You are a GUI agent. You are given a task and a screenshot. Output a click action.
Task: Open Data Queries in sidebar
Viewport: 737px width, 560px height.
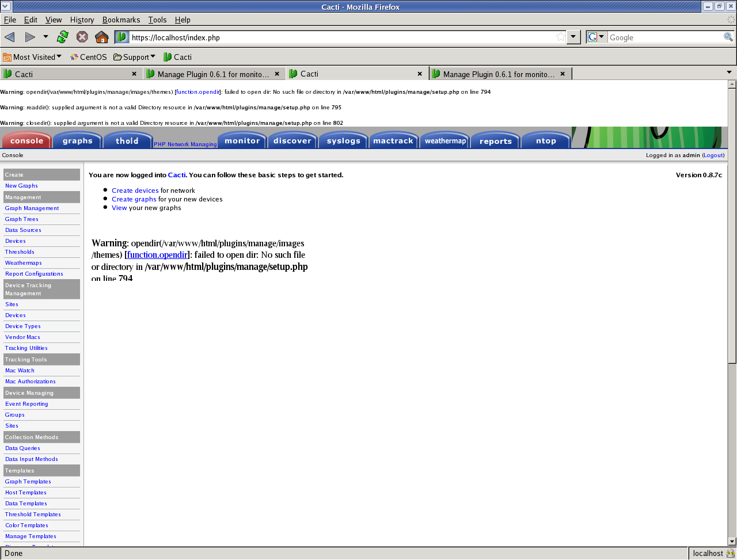coord(22,448)
